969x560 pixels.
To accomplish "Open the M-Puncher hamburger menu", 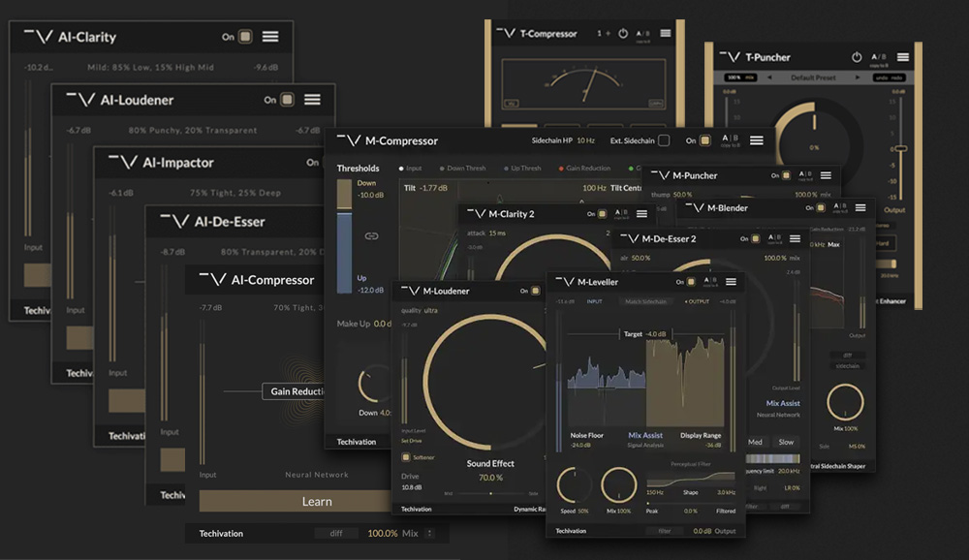I will pyautogui.click(x=826, y=175).
